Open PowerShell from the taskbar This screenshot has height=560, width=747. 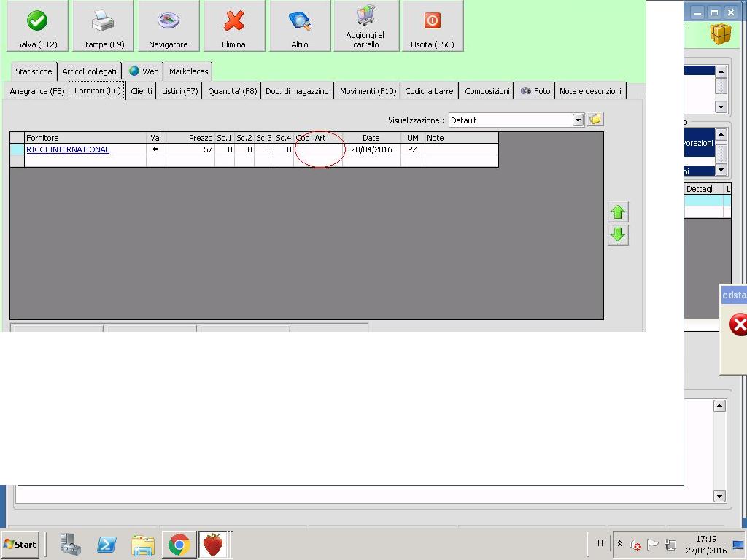[x=107, y=544]
